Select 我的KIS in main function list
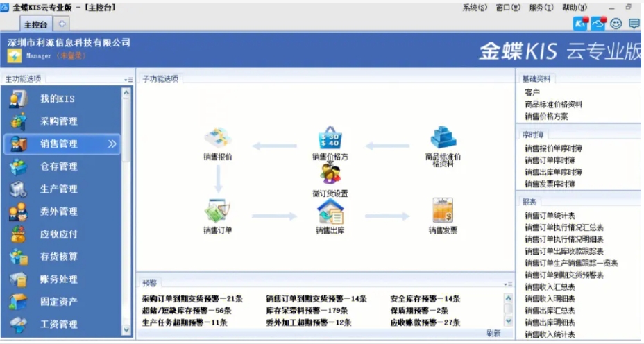Viewport: 644px width, 344px height. [62, 99]
